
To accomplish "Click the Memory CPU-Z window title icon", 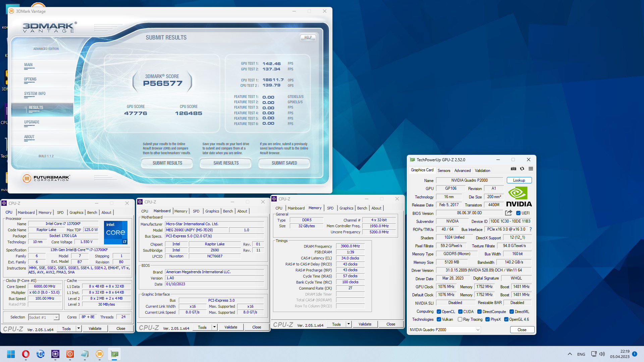I will coord(274,199).
